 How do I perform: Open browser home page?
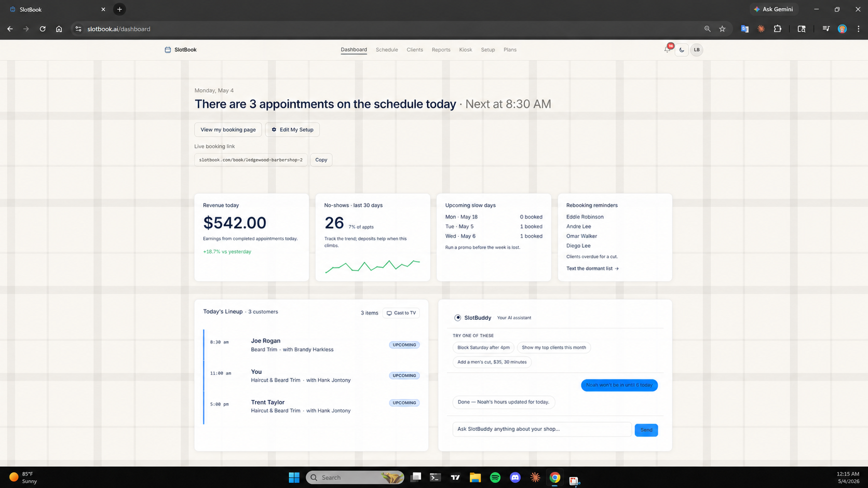(x=59, y=29)
